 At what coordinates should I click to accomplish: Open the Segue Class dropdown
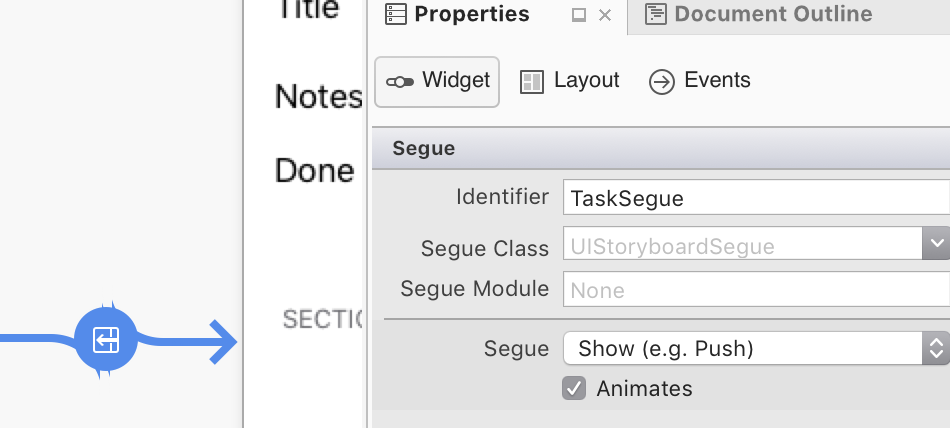[936, 243]
